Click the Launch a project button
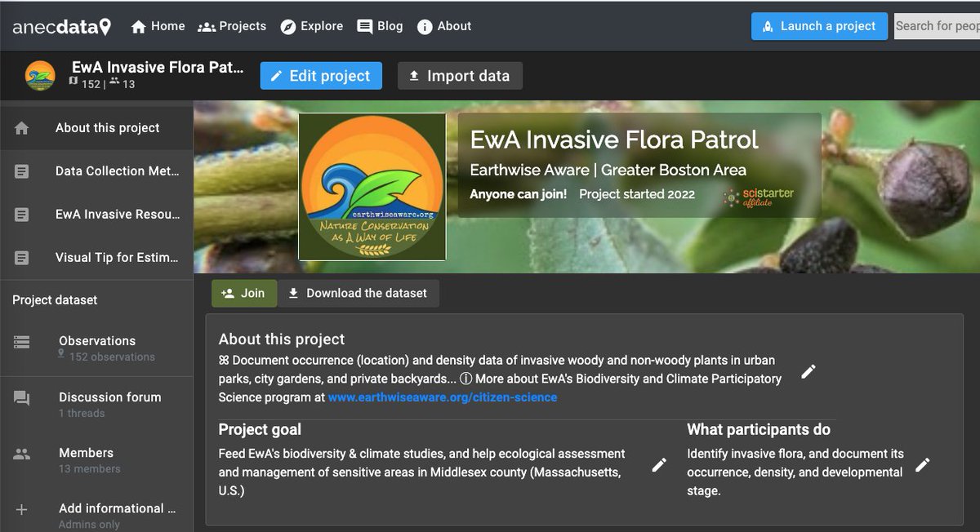 tap(819, 26)
